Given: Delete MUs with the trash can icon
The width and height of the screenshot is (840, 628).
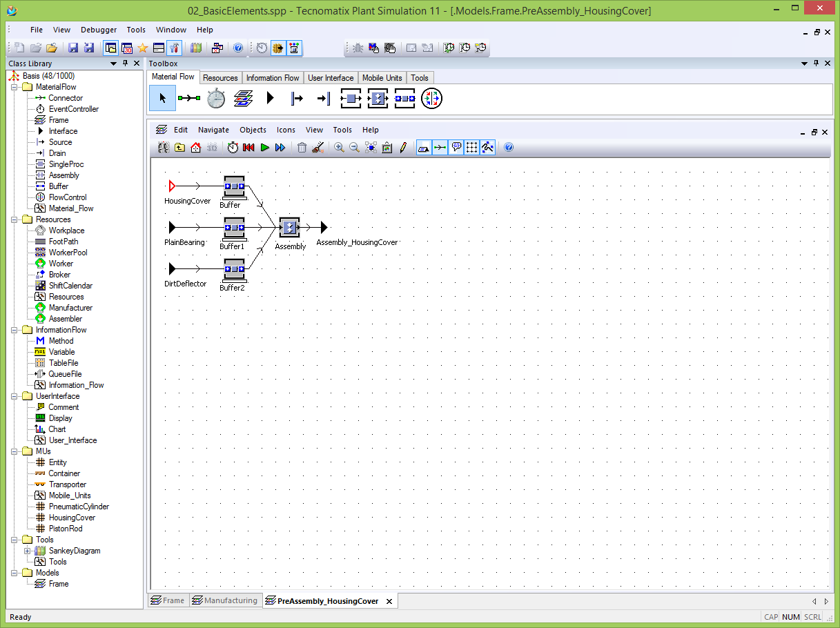Looking at the screenshot, I should pyautogui.click(x=302, y=148).
